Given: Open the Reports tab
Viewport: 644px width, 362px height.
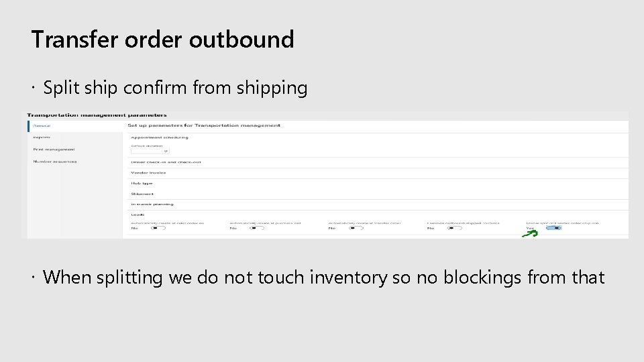Looking at the screenshot, I should pyautogui.click(x=42, y=137).
